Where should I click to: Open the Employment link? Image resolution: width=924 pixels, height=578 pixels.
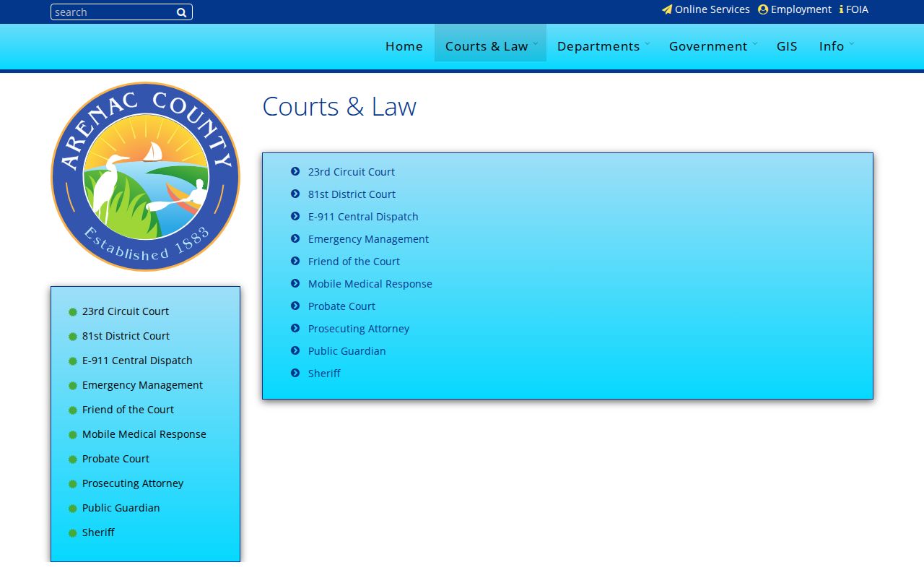(801, 9)
